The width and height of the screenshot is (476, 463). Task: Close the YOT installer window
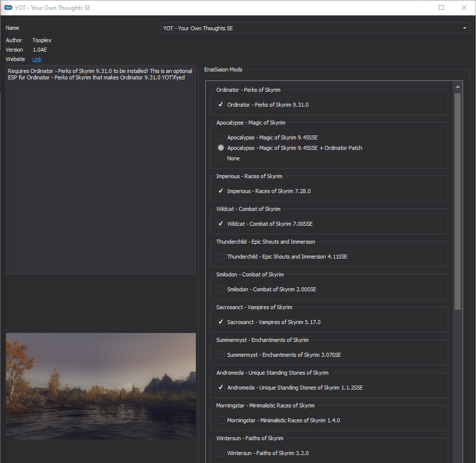(464, 7)
